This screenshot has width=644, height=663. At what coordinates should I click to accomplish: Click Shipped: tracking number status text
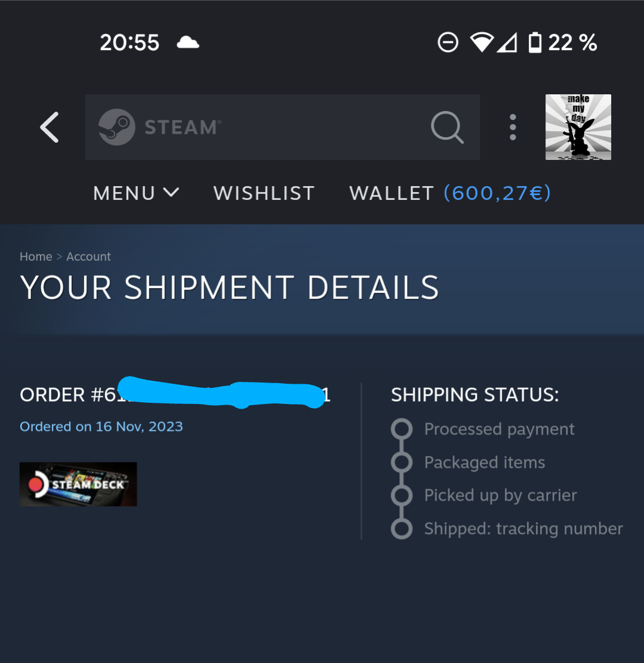point(523,529)
